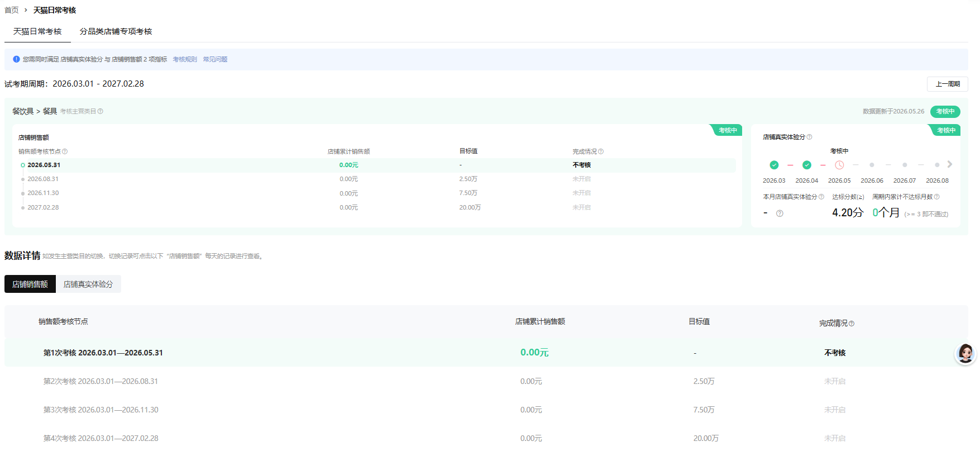Click help icon beside 完成情况 in the data detail table
Image resolution: width=980 pixels, height=465 pixels.
click(x=852, y=324)
